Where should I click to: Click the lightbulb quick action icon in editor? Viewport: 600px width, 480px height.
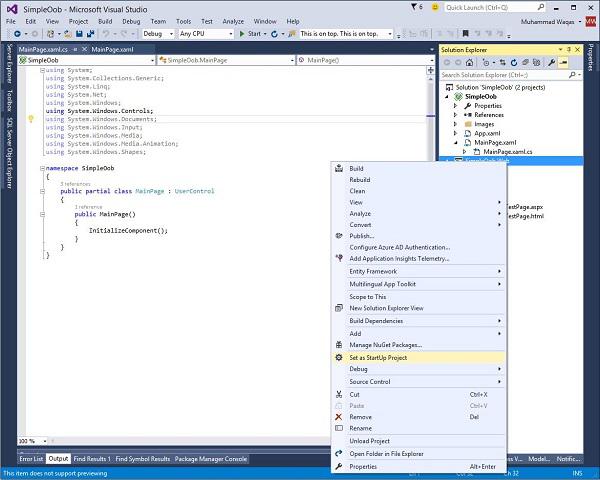click(31, 119)
